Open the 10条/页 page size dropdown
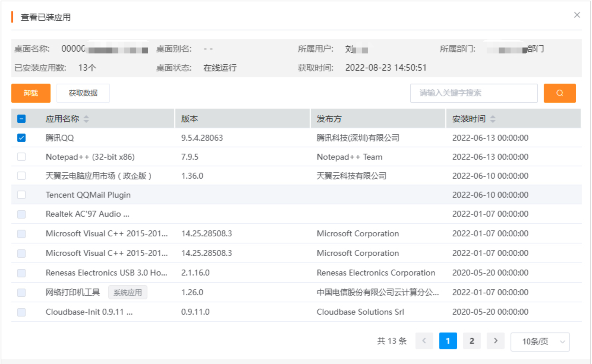Viewport: 592px width, 364px height. coord(540,342)
